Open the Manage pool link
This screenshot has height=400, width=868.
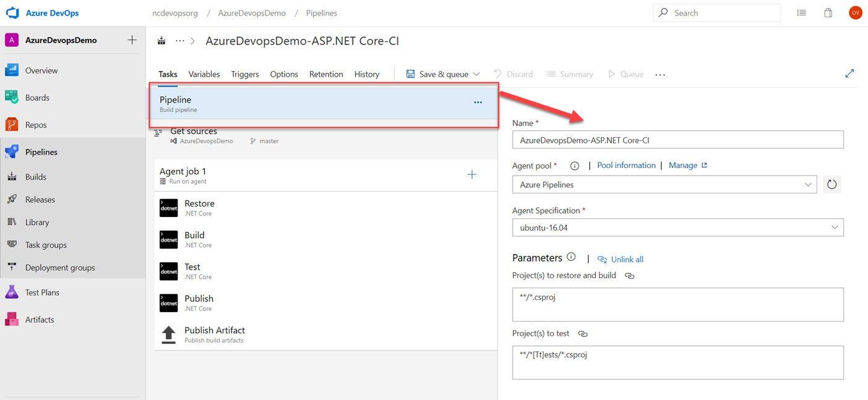tap(688, 166)
